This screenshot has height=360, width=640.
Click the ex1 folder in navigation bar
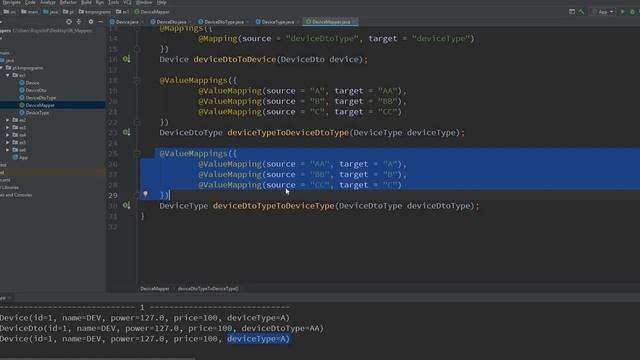tap(122, 12)
